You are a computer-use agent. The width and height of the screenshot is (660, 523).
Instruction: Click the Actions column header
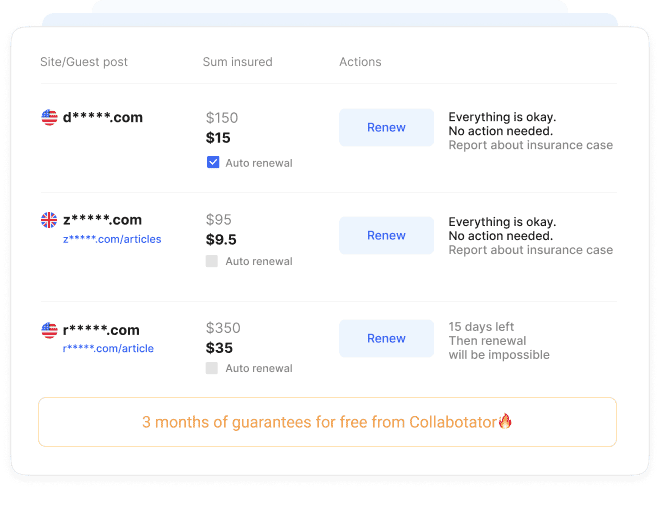point(360,62)
